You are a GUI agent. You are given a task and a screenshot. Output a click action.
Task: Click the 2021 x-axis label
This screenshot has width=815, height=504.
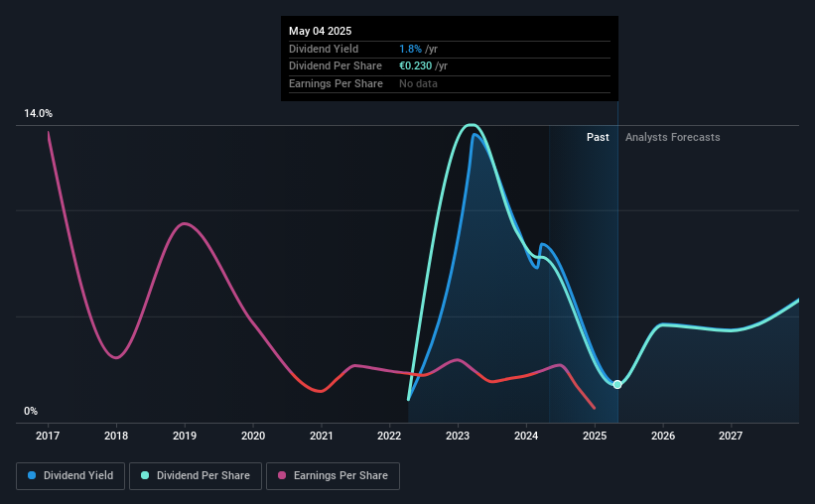point(322,436)
